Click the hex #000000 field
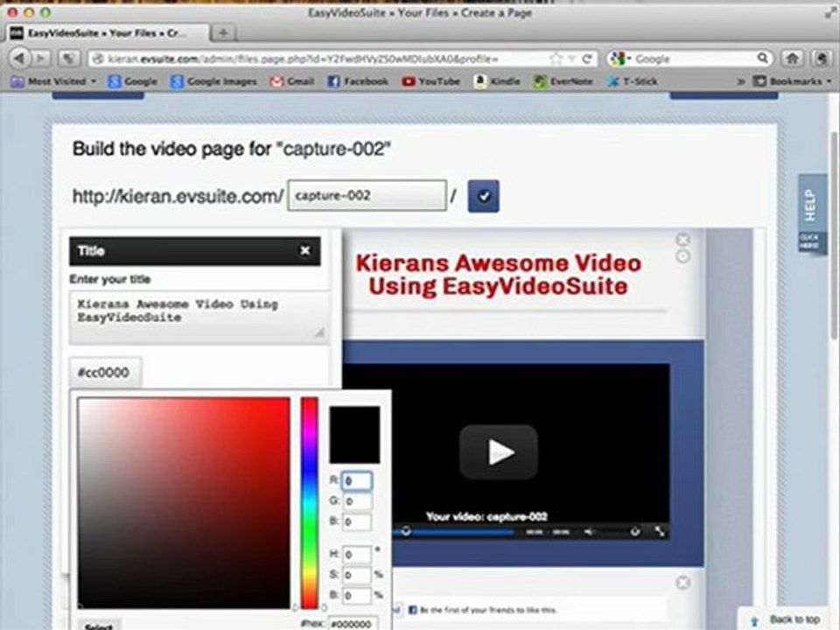 click(353, 624)
